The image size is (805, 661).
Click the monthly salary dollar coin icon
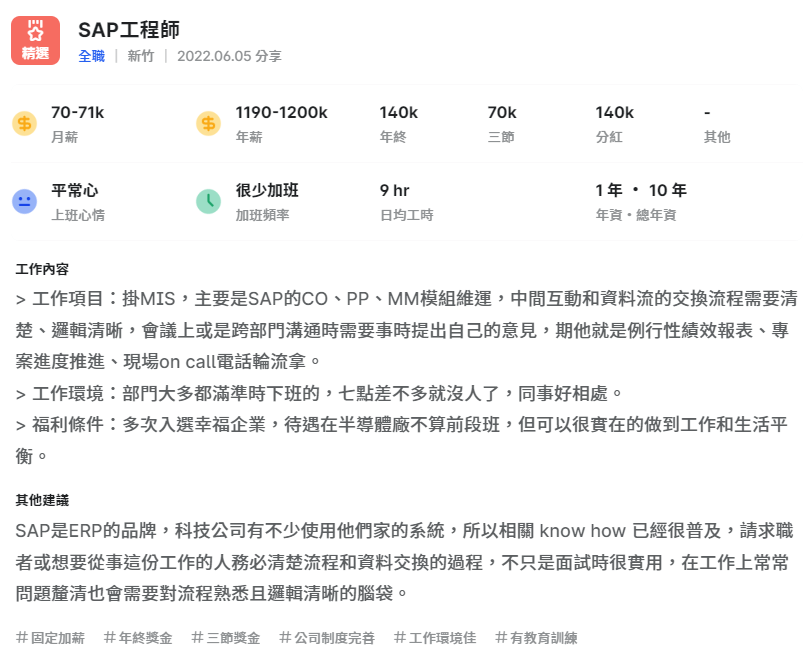25,124
